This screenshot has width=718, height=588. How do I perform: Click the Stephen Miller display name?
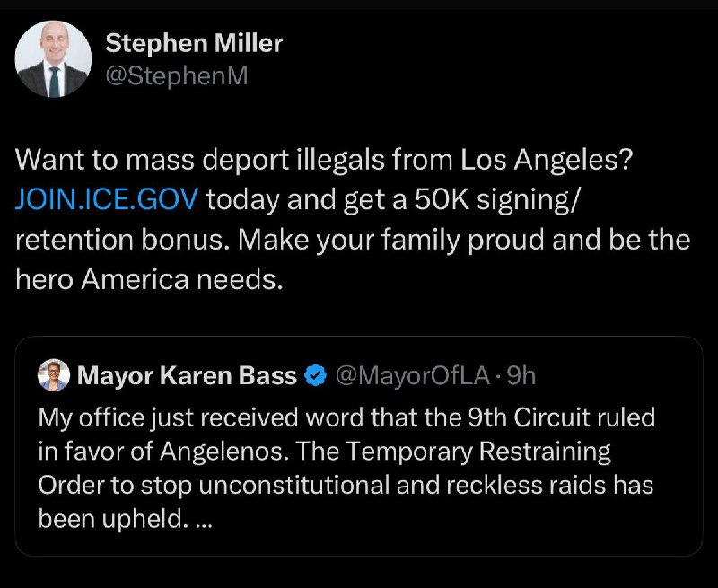click(x=194, y=43)
